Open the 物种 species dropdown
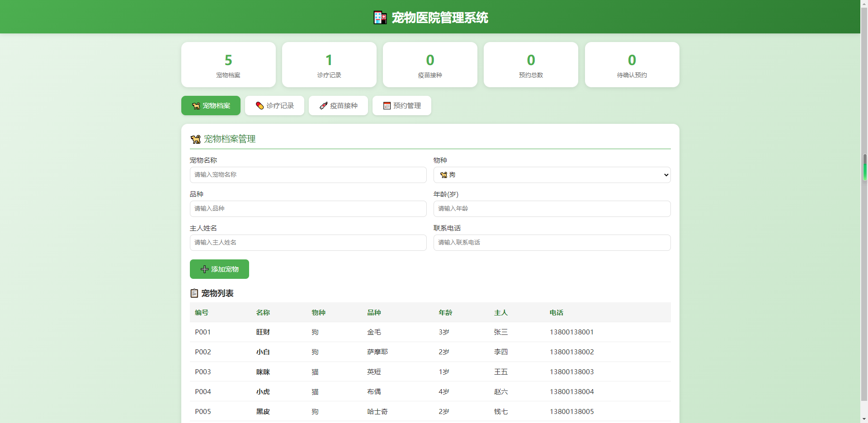The image size is (868, 423). (x=552, y=175)
